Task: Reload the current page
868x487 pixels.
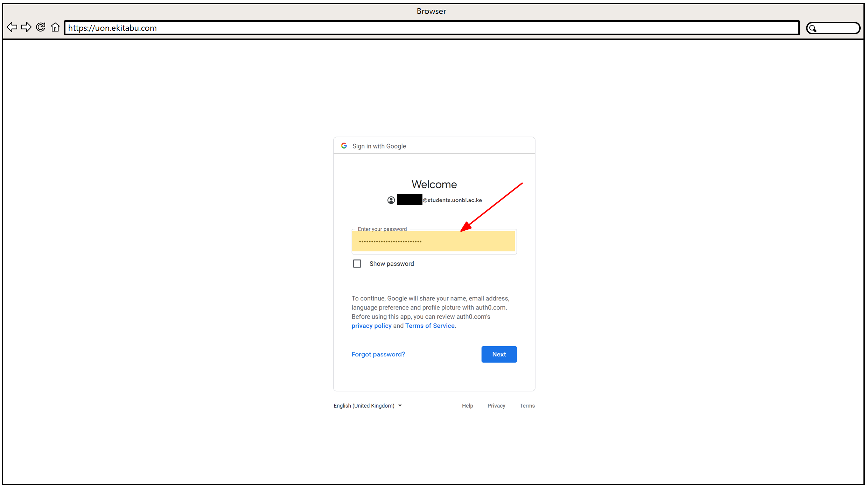Action: tap(41, 27)
